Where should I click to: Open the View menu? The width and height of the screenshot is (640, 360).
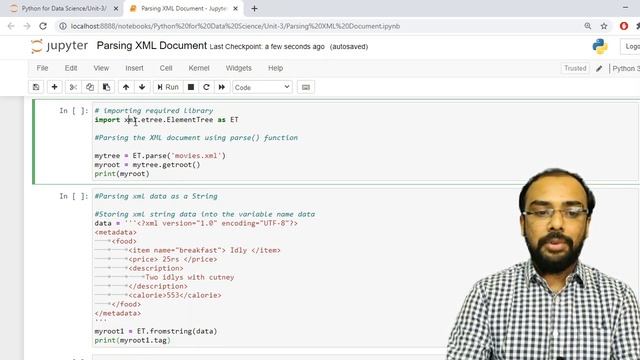[x=101, y=68]
